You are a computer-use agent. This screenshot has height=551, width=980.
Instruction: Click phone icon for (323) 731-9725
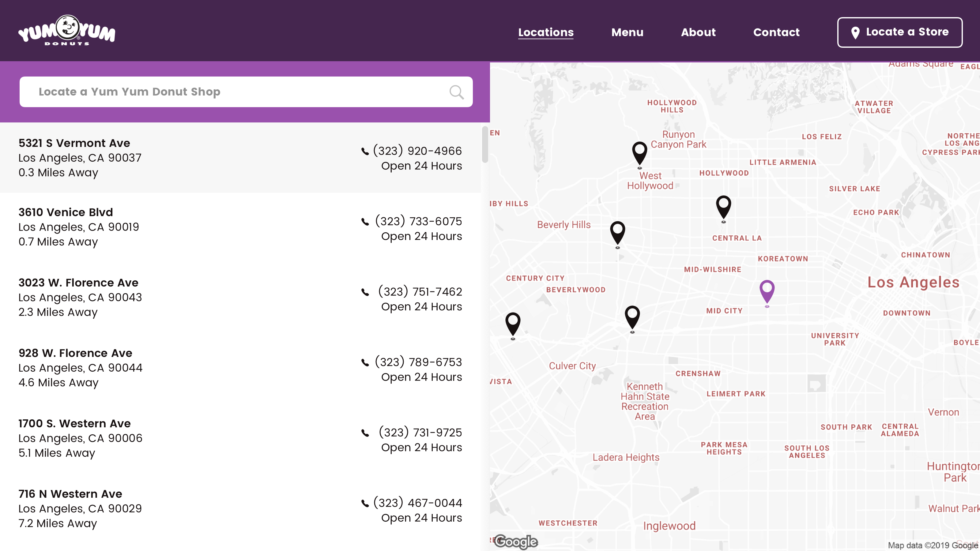coord(365,433)
